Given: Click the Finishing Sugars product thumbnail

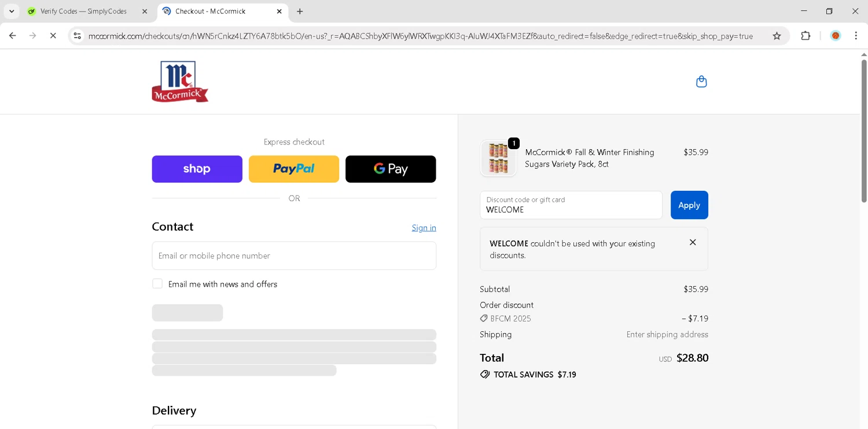Looking at the screenshot, I should 498,158.
